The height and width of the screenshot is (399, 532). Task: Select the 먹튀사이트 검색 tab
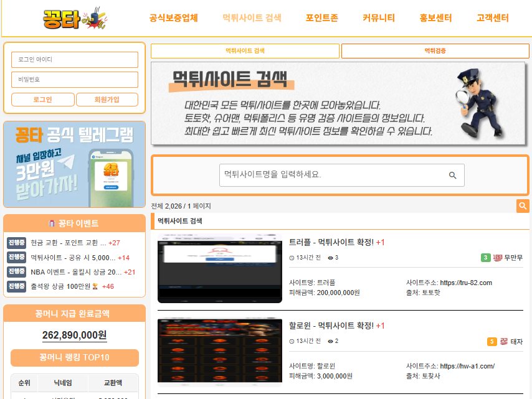click(x=244, y=51)
